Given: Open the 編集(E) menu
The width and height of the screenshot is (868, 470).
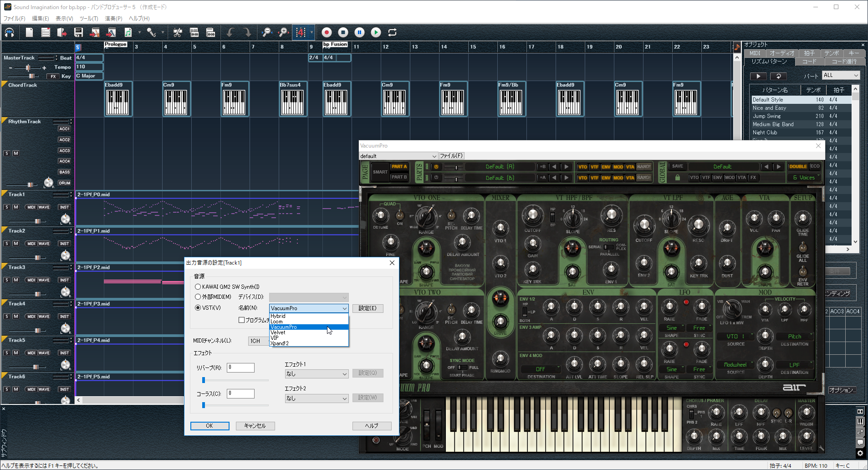Looking at the screenshot, I should (x=41, y=19).
